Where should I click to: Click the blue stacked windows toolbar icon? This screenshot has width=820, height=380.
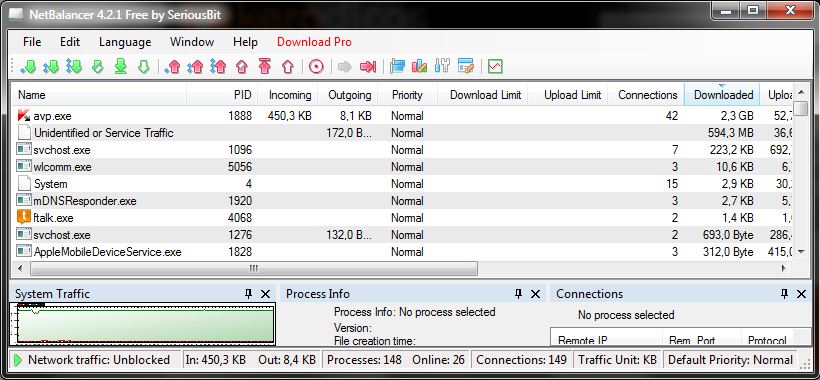397,66
